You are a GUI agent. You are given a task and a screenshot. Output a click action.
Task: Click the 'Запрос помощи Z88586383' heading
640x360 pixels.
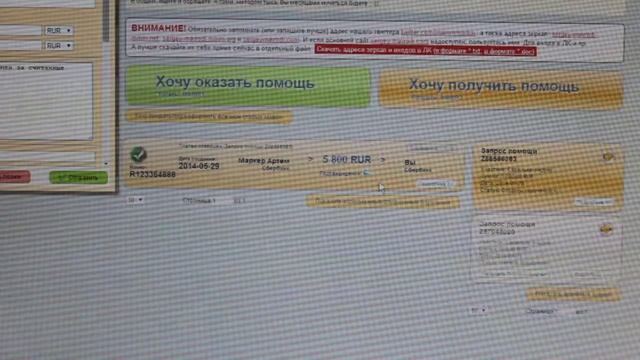(x=509, y=154)
